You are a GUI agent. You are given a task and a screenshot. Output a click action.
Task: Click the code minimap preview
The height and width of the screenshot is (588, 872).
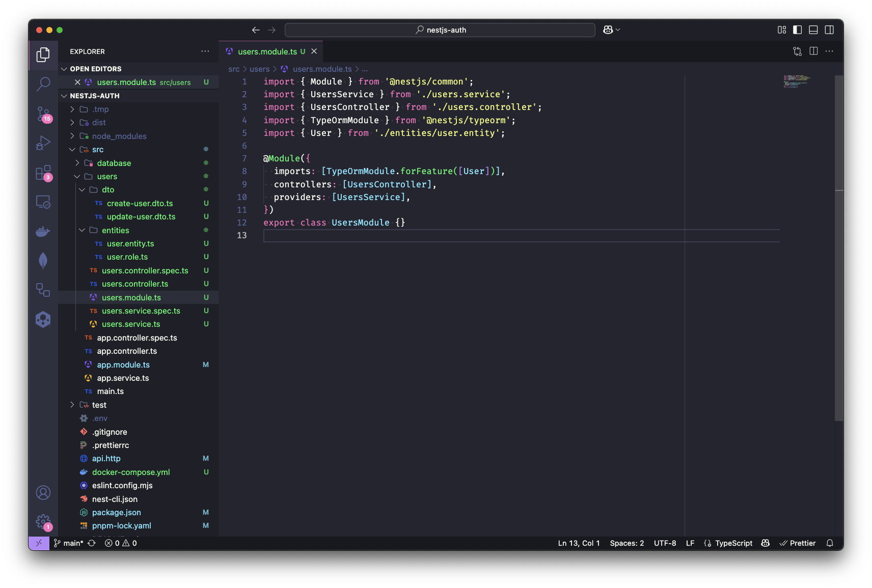coord(797,81)
